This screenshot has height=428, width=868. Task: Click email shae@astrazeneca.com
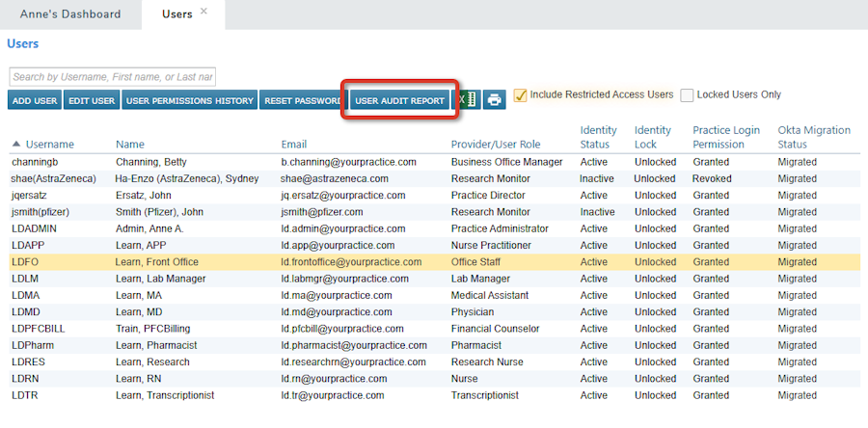coord(335,178)
